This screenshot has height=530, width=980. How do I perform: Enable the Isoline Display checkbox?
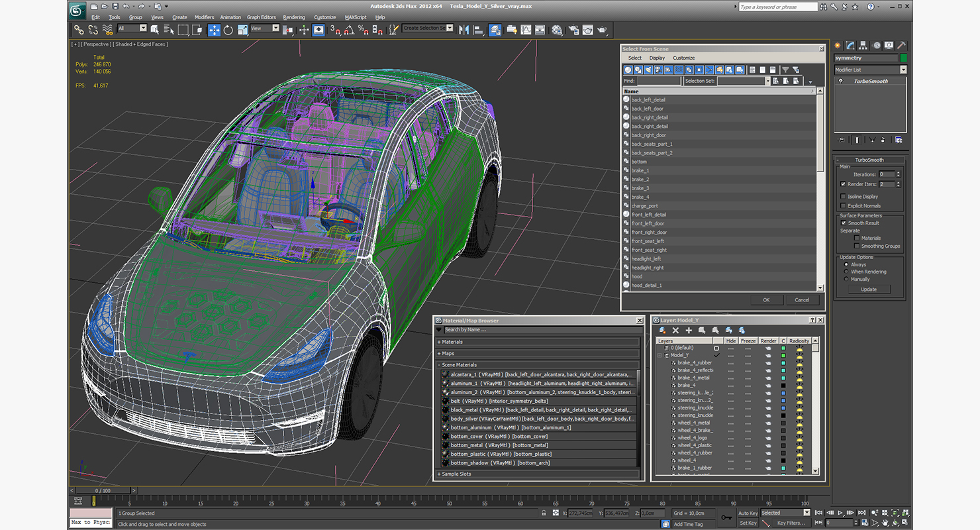pos(843,197)
